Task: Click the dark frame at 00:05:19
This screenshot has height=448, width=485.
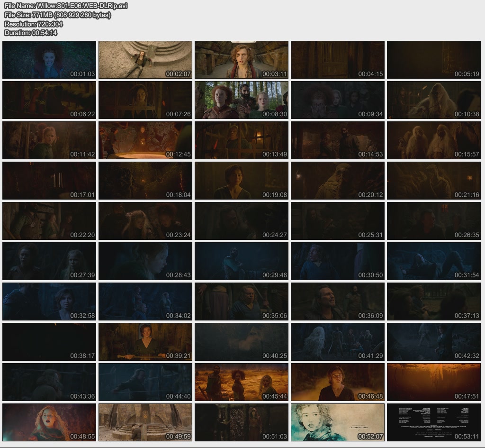Action: (x=434, y=60)
